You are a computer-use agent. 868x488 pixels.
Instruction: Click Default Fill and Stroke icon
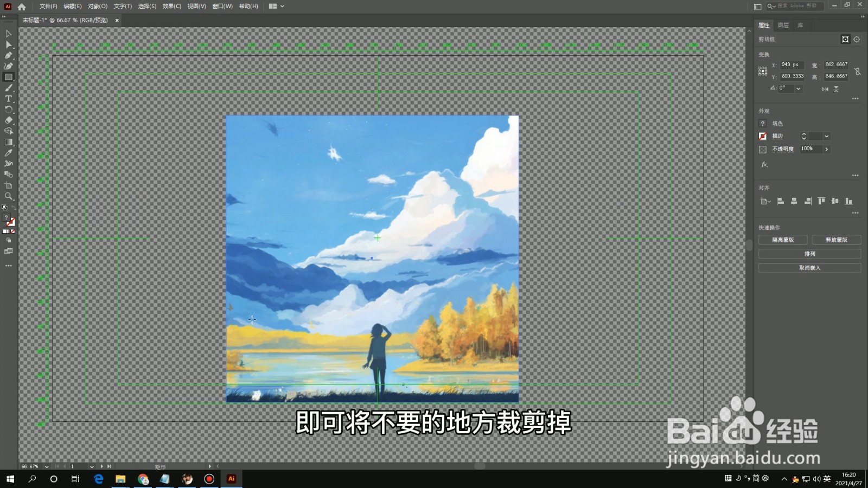tap(5, 207)
